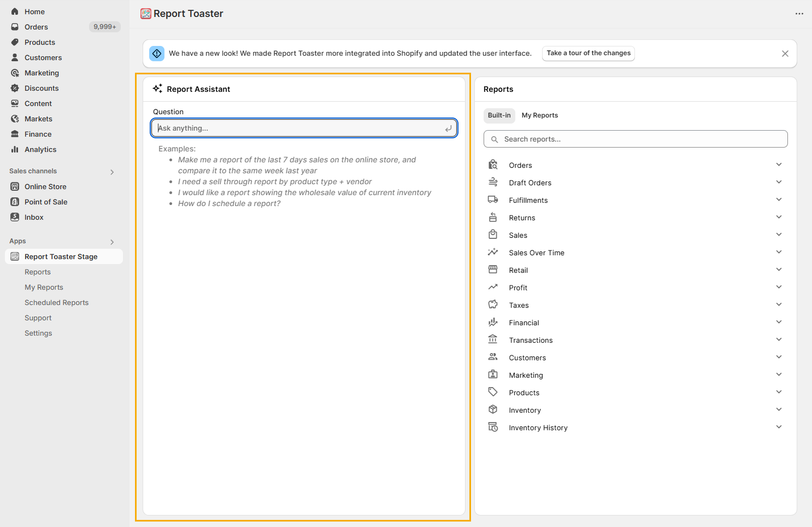
Task: Open Analytics via its bar chart icon
Action: pos(15,149)
